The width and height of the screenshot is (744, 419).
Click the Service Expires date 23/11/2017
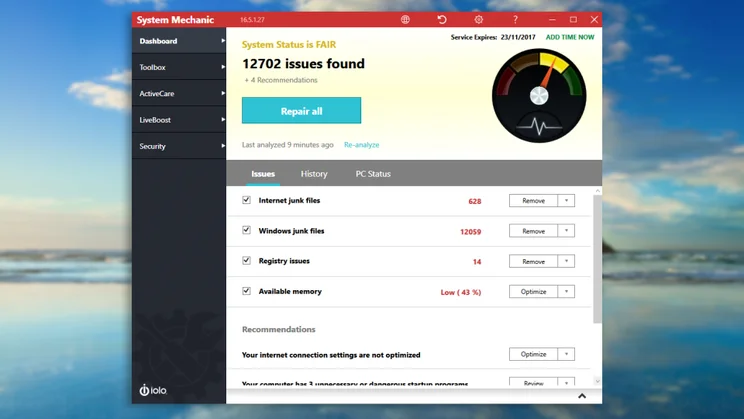click(x=518, y=37)
